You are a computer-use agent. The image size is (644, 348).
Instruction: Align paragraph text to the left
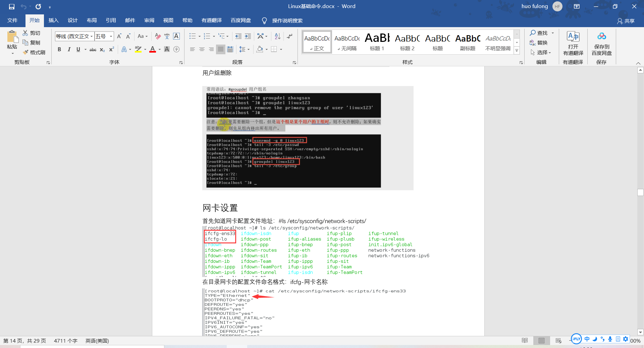[192, 49]
